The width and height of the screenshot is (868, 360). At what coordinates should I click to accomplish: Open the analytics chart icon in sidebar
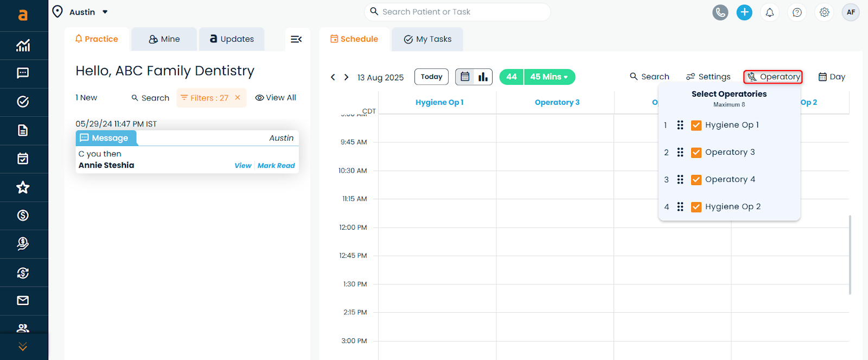[x=23, y=46]
